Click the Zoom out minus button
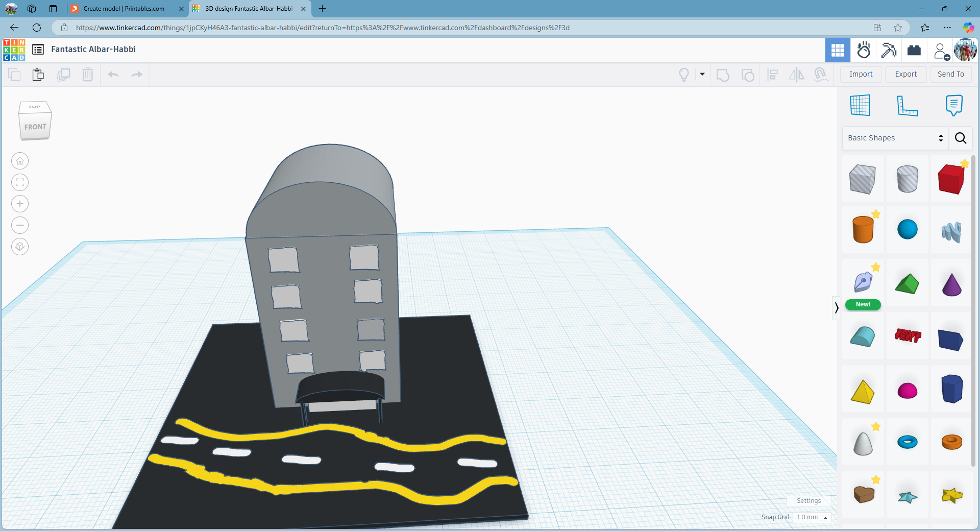Image resolution: width=980 pixels, height=531 pixels. pos(20,225)
